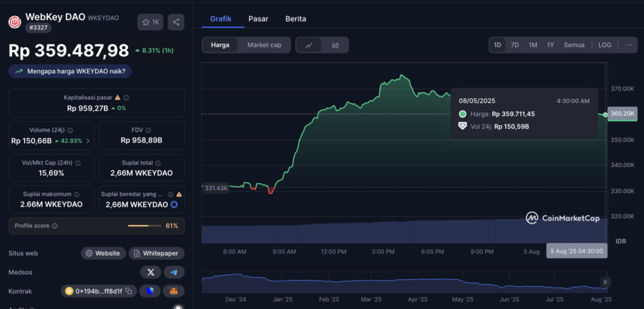Select the Semua time range
The height and width of the screenshot is (309, 644).
[574, 45]
